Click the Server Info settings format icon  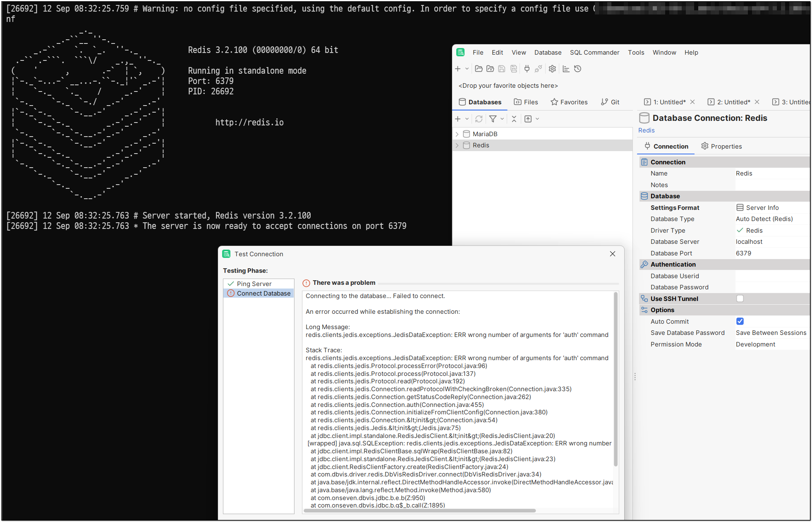tap(740, 207)
